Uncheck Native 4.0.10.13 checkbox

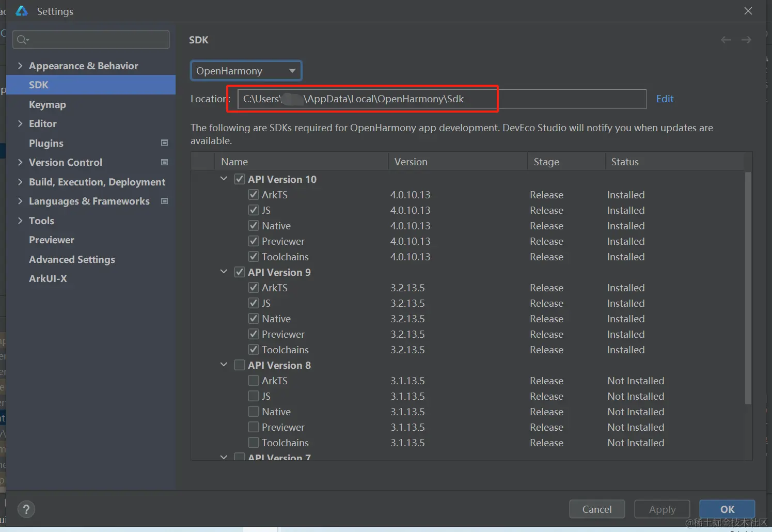[254, 226]
